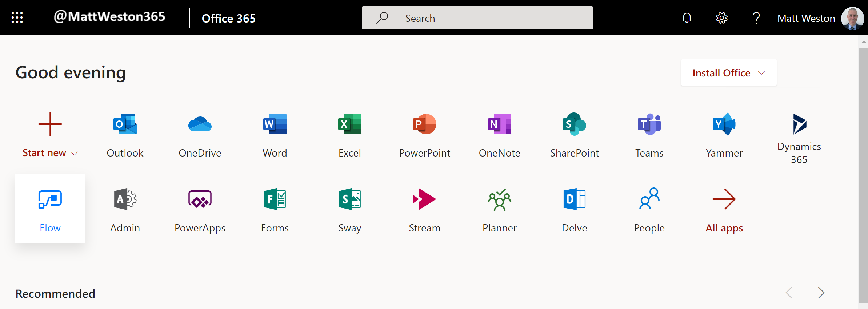Open the Outlook app
The height and width of the screenshot is (309, 868).
(125, 135)
